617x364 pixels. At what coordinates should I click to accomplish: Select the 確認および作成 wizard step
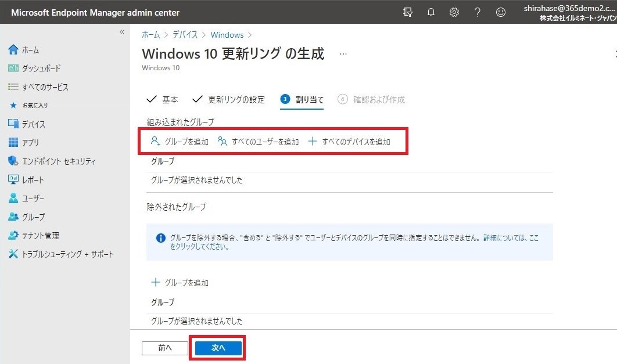coord(371,99)
